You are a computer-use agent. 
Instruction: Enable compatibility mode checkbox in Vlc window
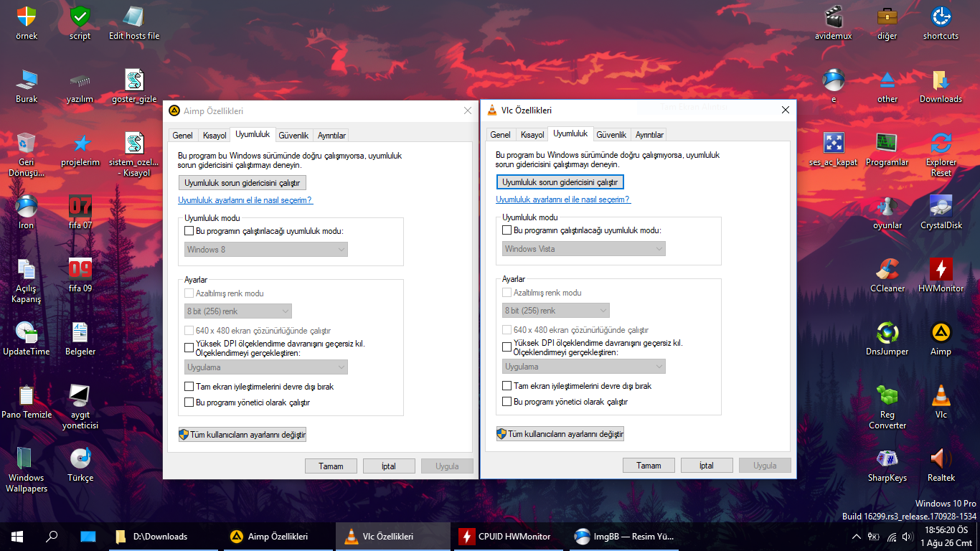point(507,230)
